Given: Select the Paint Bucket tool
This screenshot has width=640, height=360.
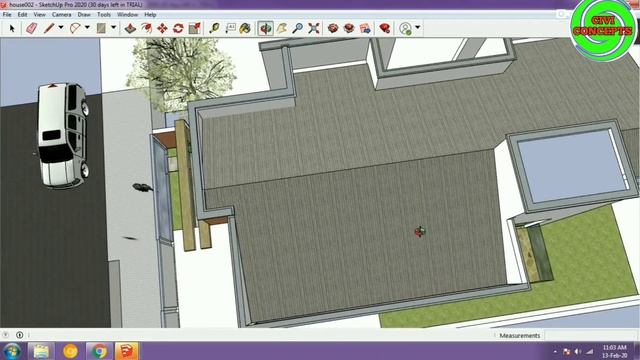Looking at the screenshot, I should (245, 28).
